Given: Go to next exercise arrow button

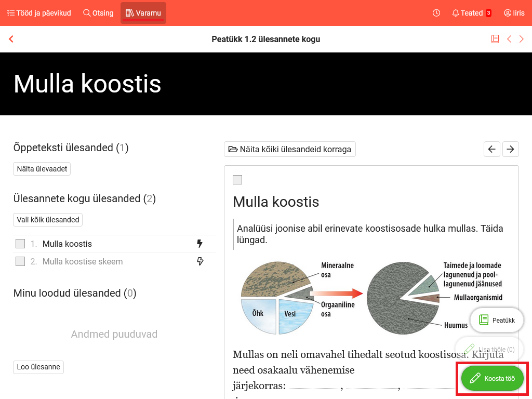Looking at the screenshot, I should [x=511, y=149].
